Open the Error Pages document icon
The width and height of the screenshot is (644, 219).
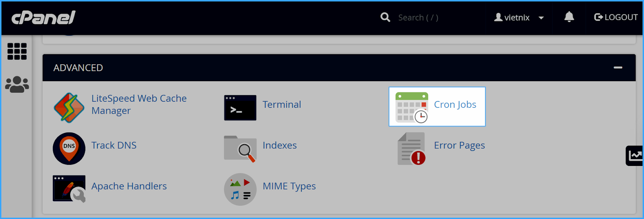point(412,149)
